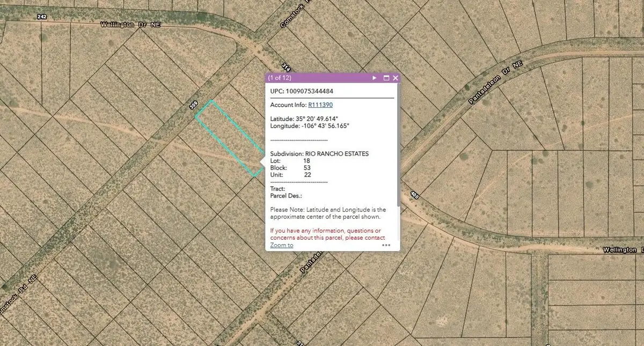The height and width of the screenshot is (346, 644).
Task: Open account info link R111390
Action: [x=320, y=105]
